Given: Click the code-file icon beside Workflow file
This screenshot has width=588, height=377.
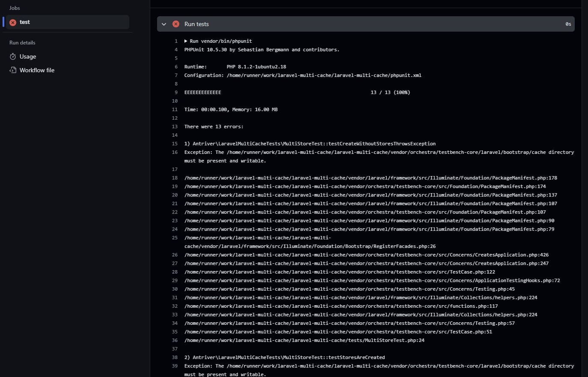Looking at the screenshot, I should [x=12, y=70].
